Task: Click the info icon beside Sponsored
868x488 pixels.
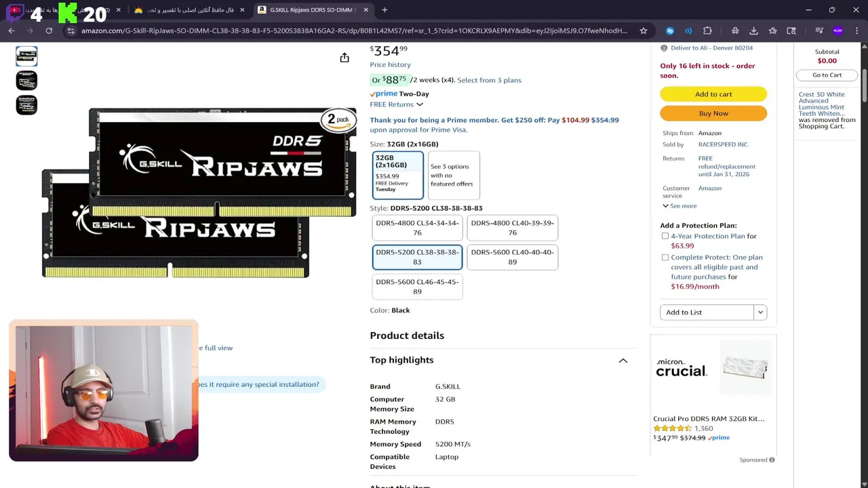Action: coord(772,460)
